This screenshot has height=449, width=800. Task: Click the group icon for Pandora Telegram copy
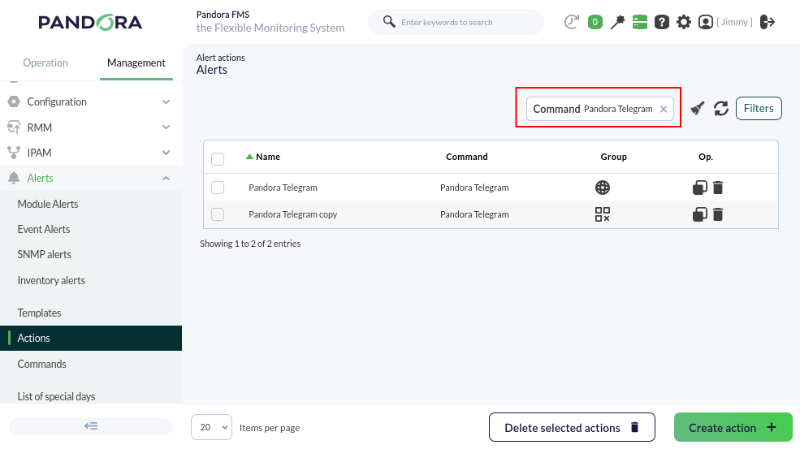(x=603, y=214)
